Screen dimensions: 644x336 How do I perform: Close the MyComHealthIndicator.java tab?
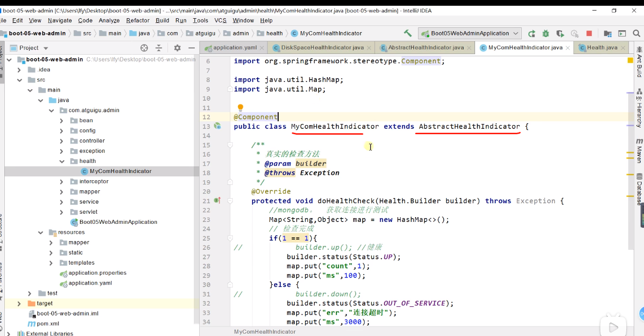tap(568, 48)
